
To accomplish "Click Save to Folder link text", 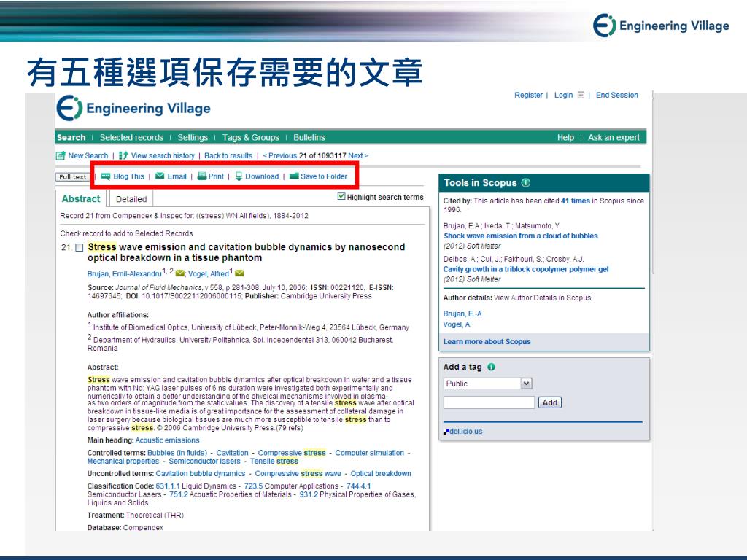I will click(x=324, y=176).
